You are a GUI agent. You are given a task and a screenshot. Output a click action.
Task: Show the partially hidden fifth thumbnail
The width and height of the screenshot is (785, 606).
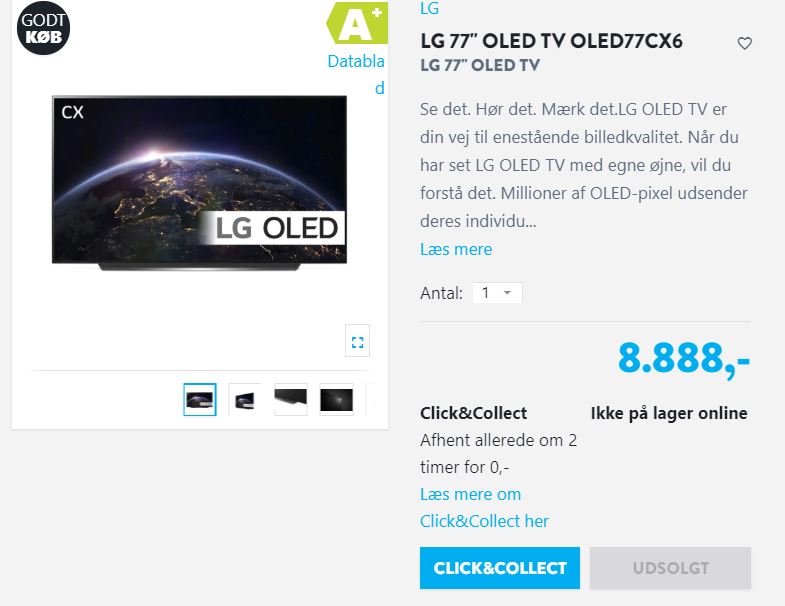coord(371,400)
